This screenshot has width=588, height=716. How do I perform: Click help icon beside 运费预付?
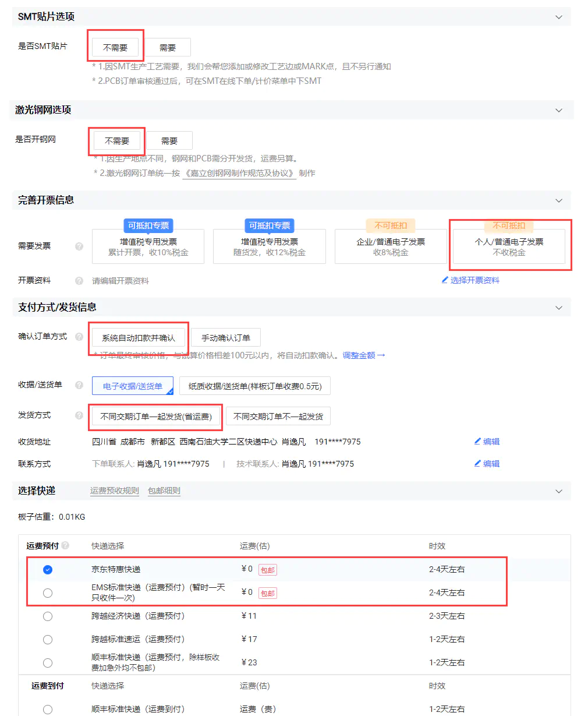tap(64, 545)
